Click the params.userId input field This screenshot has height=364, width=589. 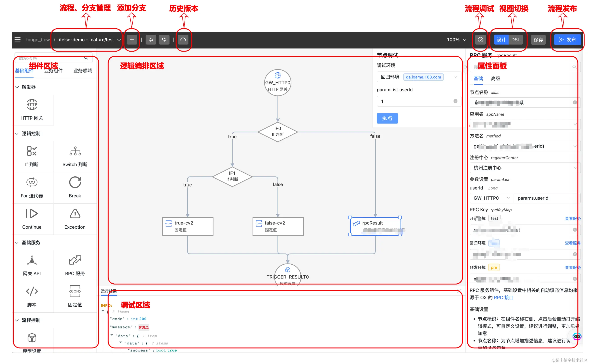[x=547, y=198]
